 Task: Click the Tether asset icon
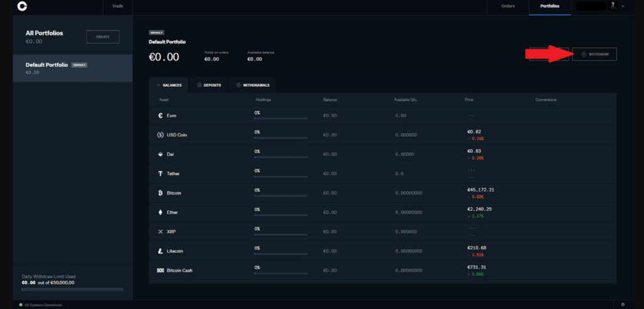tap(160, 173)
